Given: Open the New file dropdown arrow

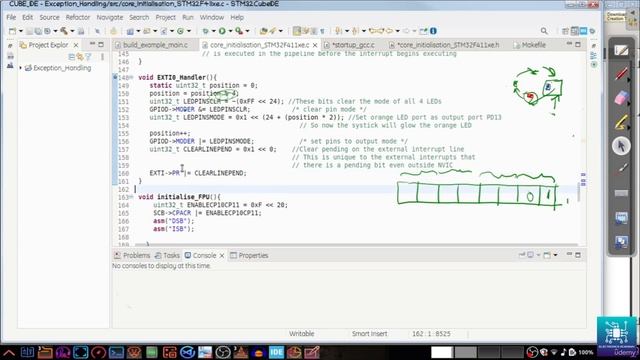Looking at the screenshot, I should tap(20, 31).
